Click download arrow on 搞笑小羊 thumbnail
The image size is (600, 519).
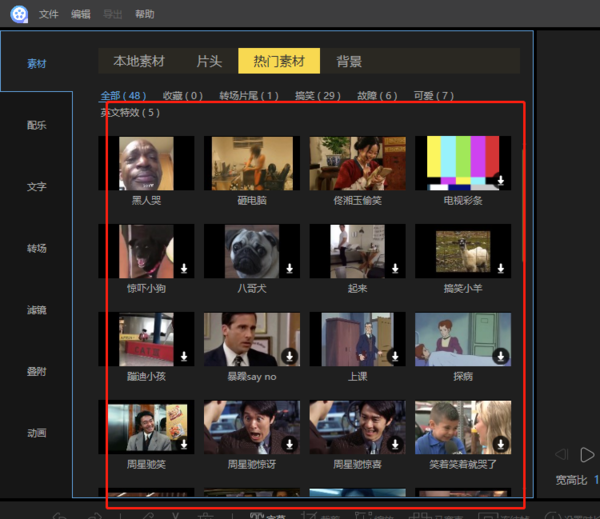coord(500,269)
